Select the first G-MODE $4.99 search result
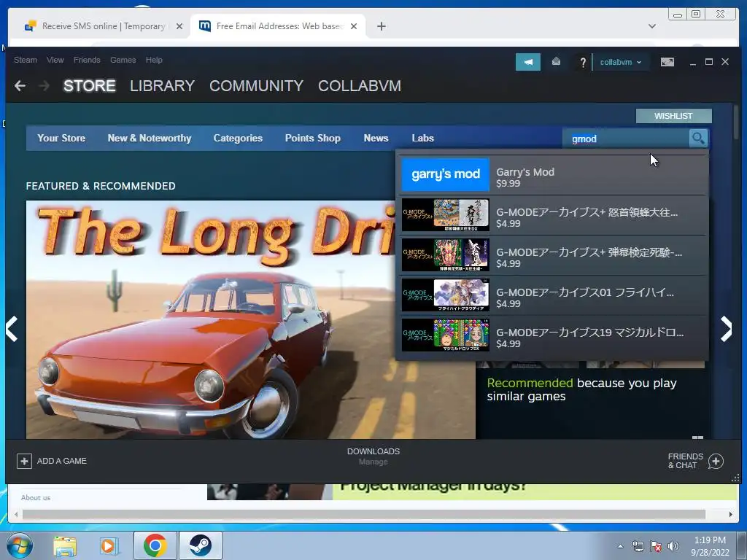Screen dimensions: 747x560 coord(553,215)
